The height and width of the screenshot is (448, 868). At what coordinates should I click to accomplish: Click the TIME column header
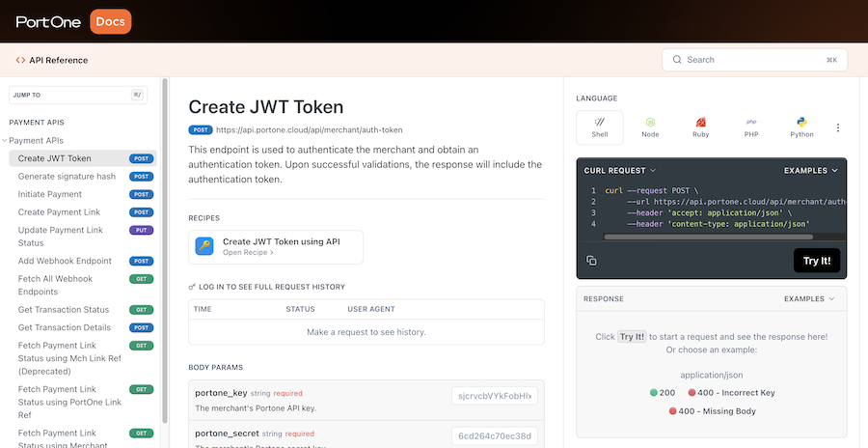click(203, 309)
